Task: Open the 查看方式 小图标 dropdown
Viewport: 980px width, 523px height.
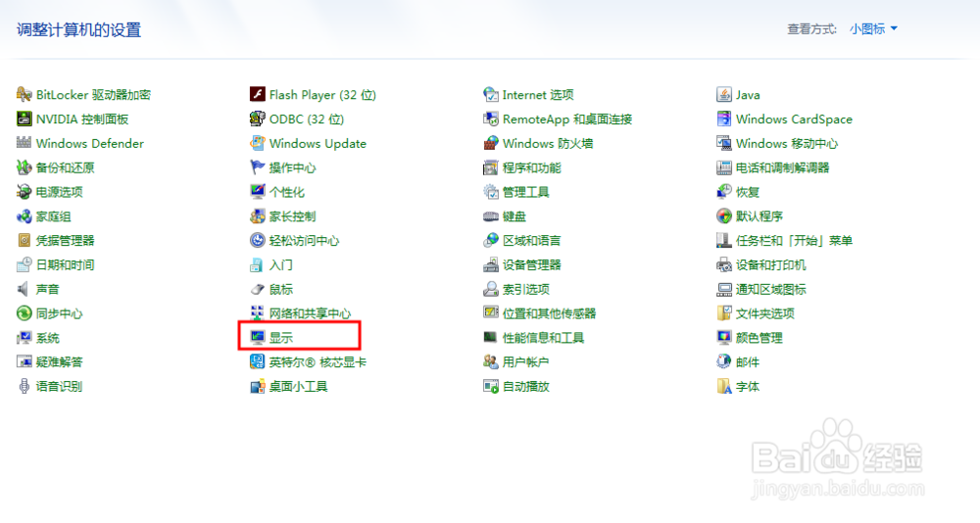Action: tap(874, 28)
